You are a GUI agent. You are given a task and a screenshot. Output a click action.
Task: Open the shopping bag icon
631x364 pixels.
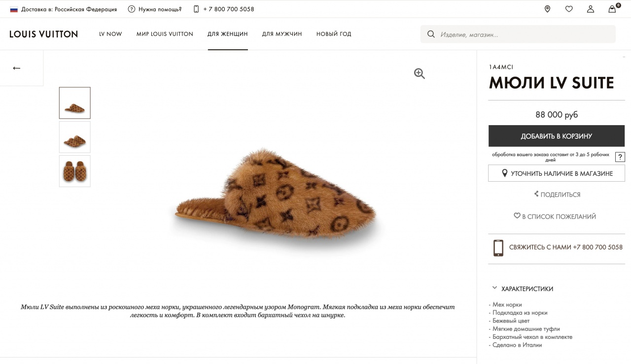[x=612, y=9]
